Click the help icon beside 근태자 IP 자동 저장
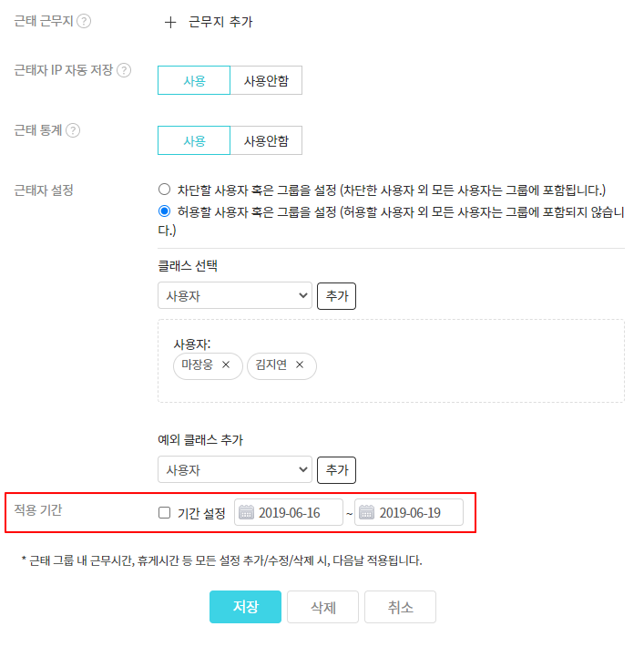644x647 pixels. tap(124, 70)
